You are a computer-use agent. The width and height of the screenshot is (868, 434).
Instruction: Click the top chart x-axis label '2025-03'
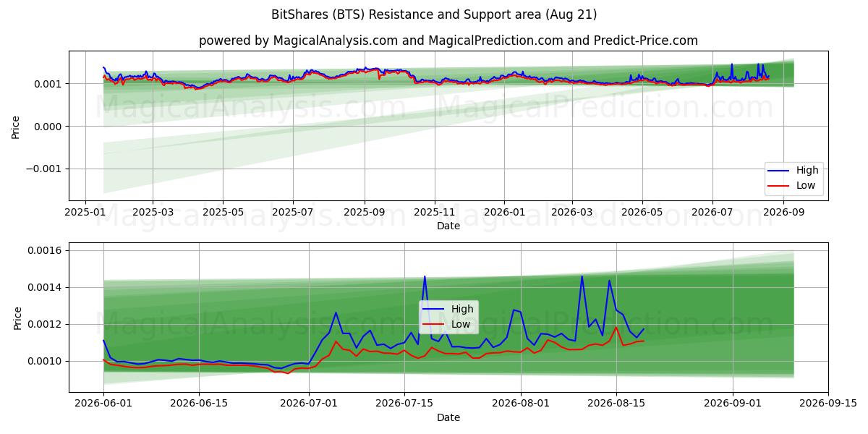153,212
